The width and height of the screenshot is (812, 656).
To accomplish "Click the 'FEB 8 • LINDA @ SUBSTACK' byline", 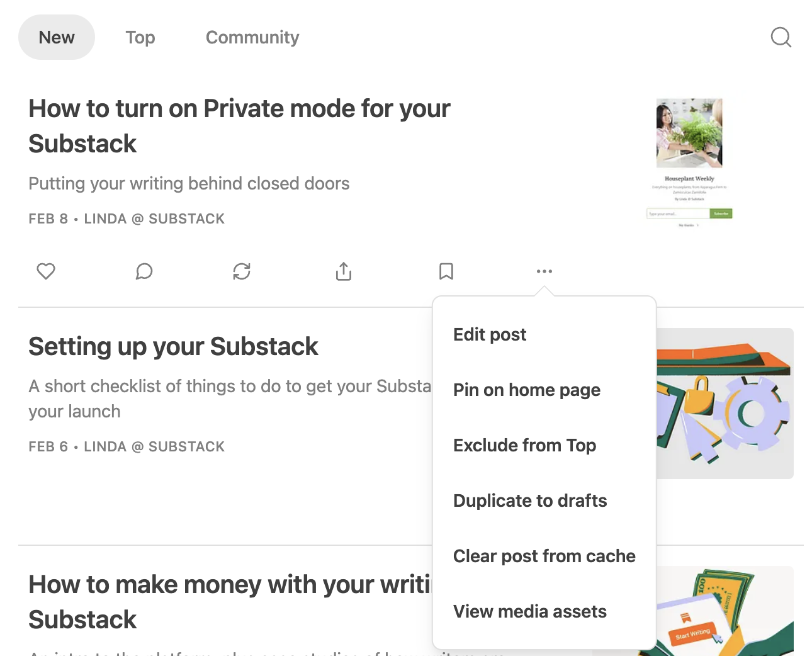I will tap(127, 218).
